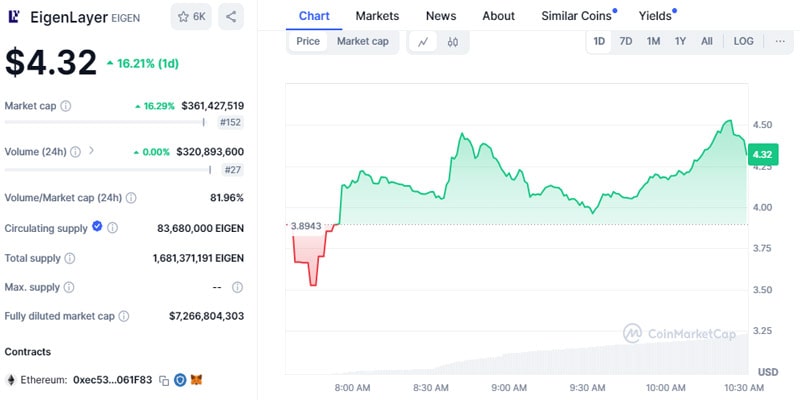800x400 pixels.
Task: Enable LOG scale on chart
Action: 743,41
